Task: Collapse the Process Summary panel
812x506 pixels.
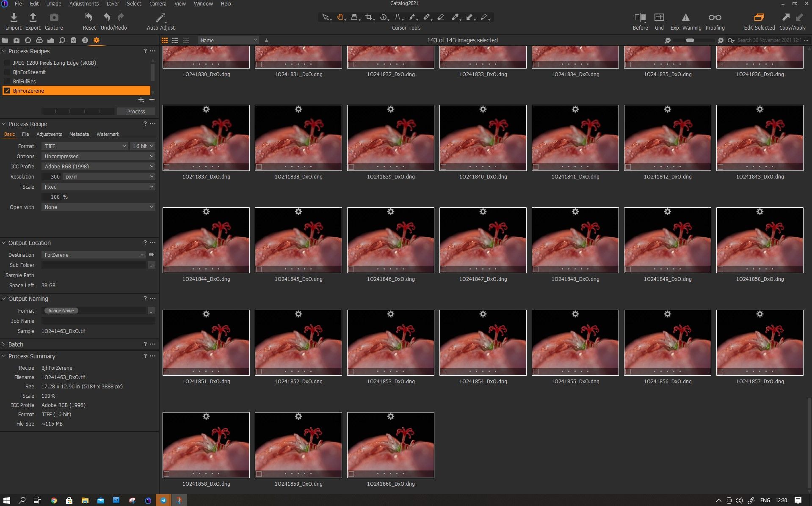Action: pos(4,356)
